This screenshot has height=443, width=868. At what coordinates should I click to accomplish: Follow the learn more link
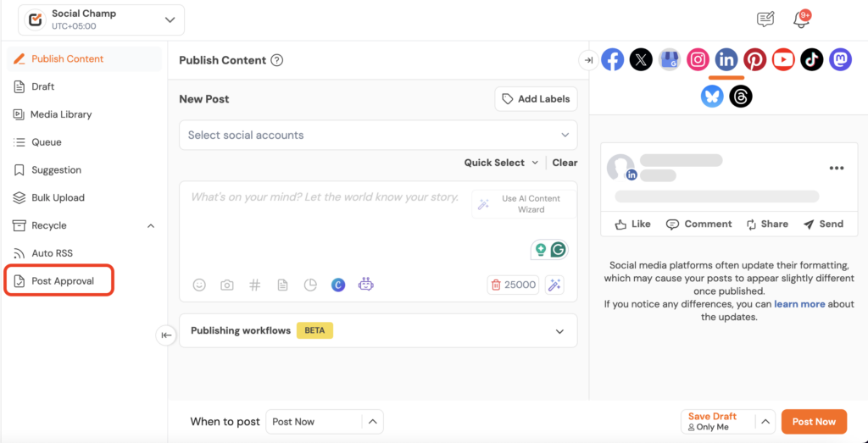(x=799, y=304)
